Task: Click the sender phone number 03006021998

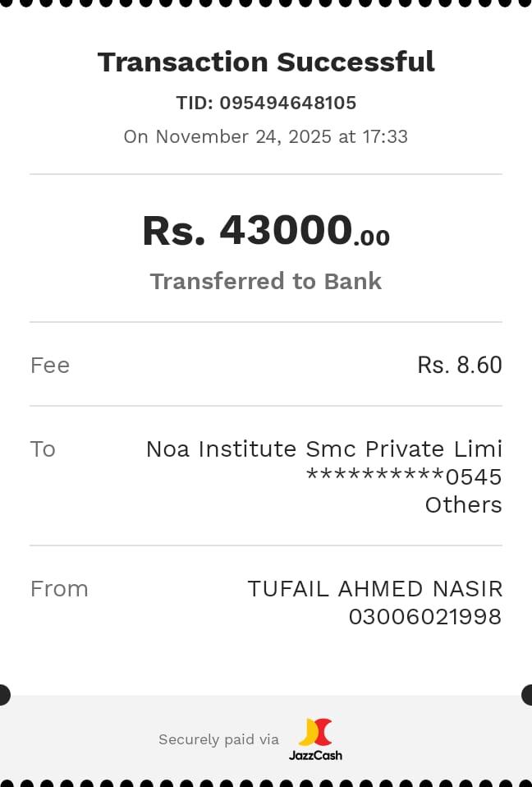Action: tap(424, 616)
